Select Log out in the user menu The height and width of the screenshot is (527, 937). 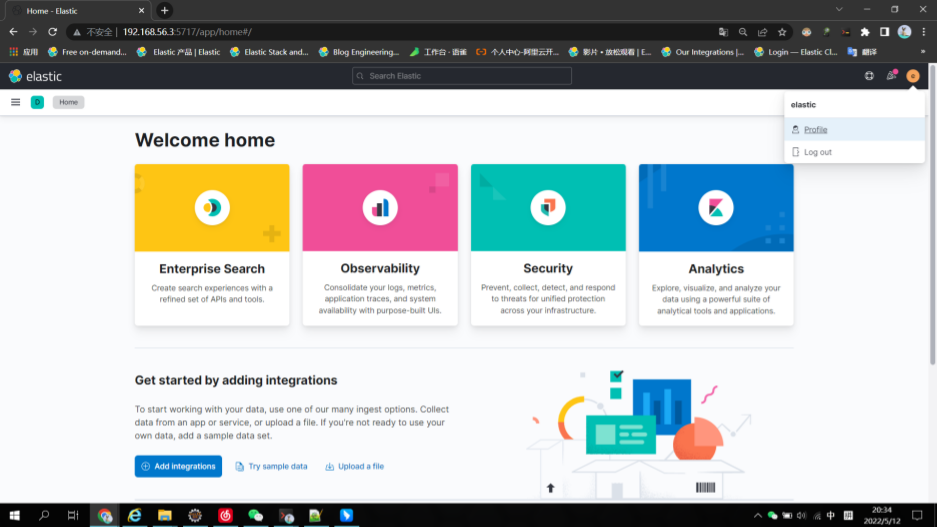[x=855, y=152]
